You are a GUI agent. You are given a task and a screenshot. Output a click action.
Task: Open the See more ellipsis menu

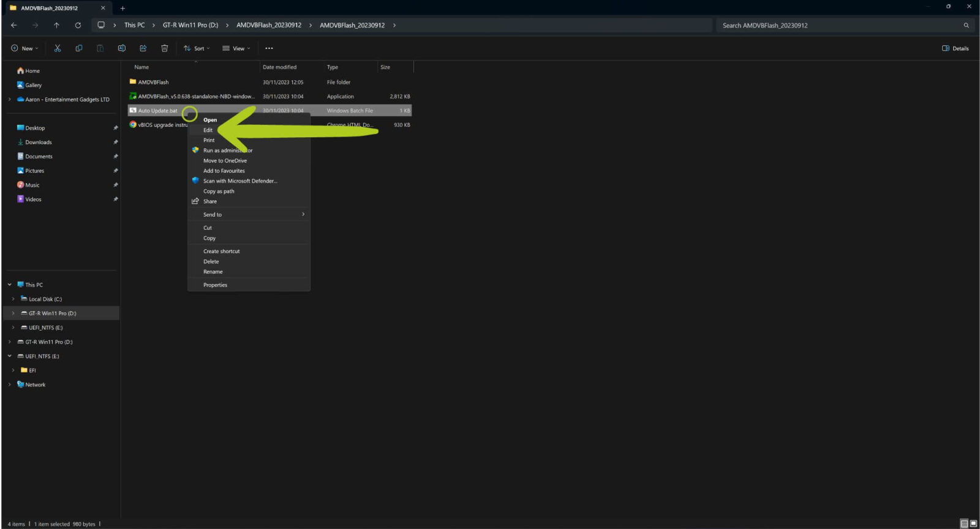coord(269,48)
